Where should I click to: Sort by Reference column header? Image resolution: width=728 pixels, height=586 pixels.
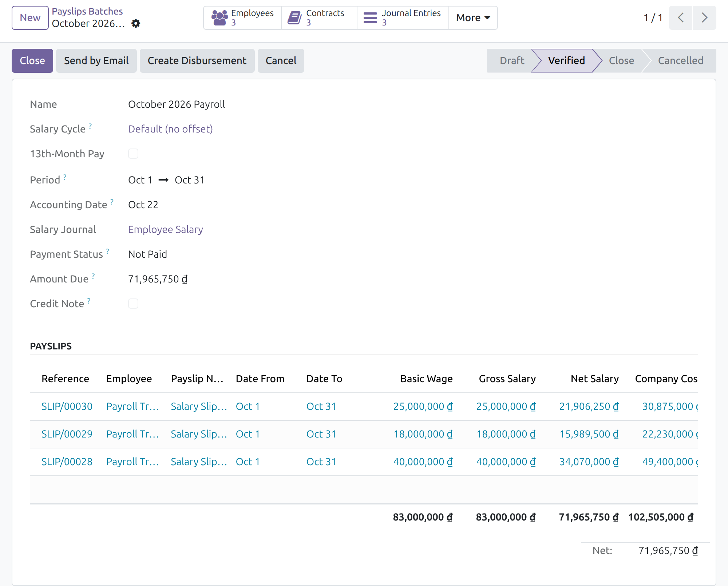pyautogui.click(x=65, y=379)
